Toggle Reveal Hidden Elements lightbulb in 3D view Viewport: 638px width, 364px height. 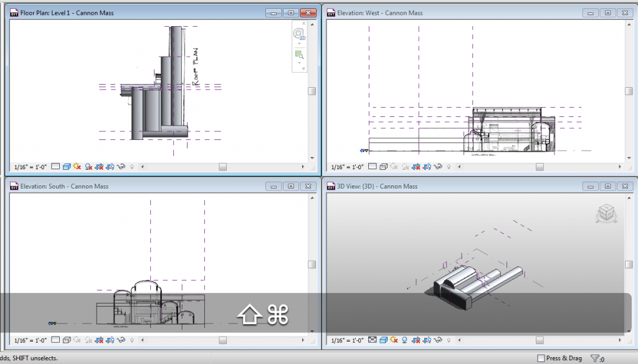pos(448,341)
